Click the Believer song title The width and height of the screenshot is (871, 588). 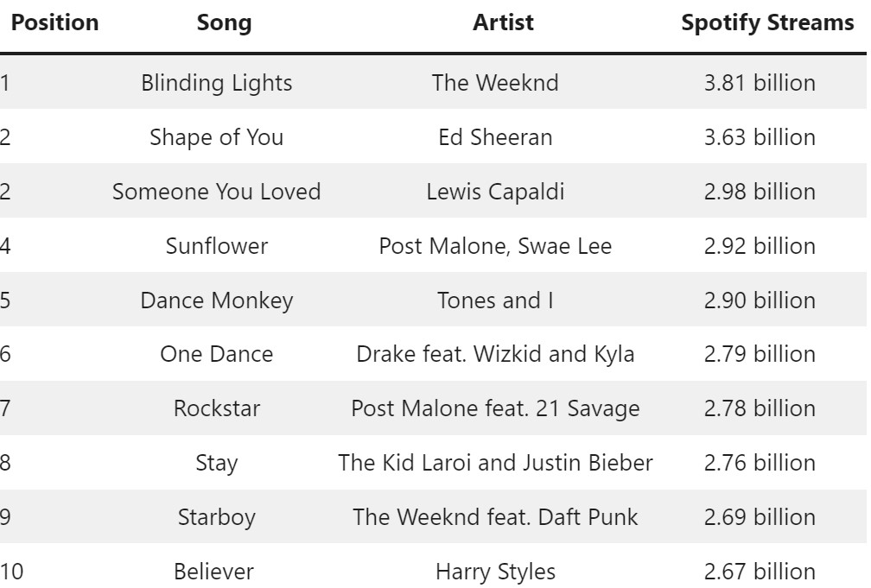[214, 572]
